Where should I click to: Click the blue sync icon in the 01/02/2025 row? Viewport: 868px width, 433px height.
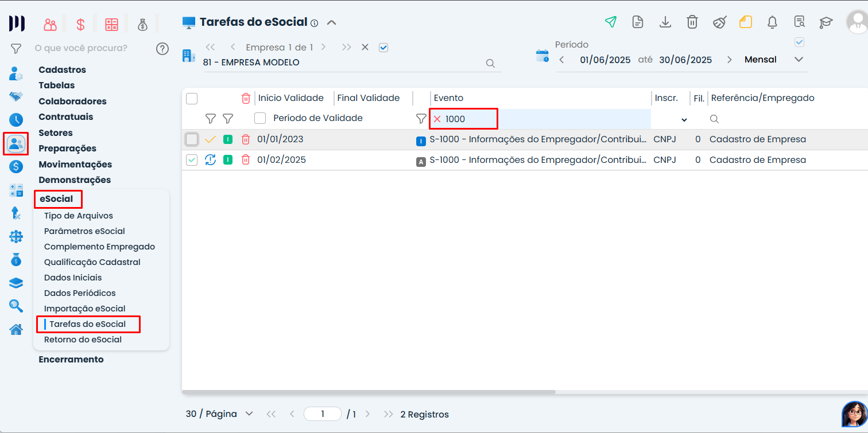click(211, 160)
